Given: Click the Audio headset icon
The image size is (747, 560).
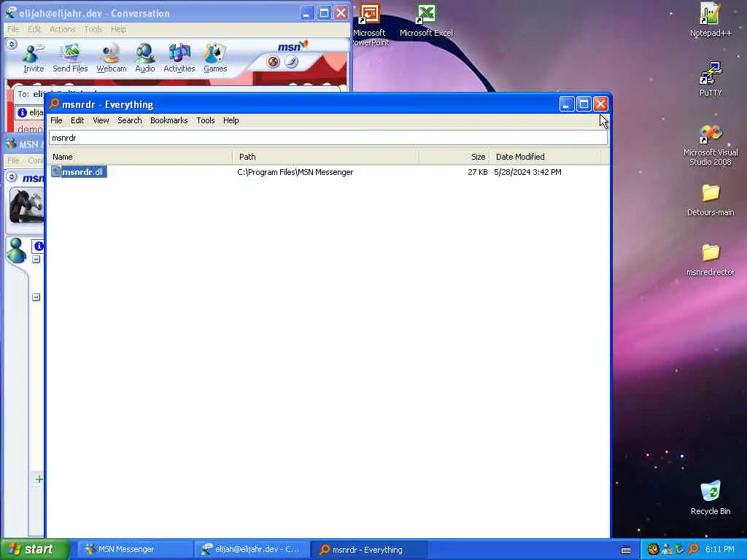Looking at the screenshot, I should click(x=145, y=58).
